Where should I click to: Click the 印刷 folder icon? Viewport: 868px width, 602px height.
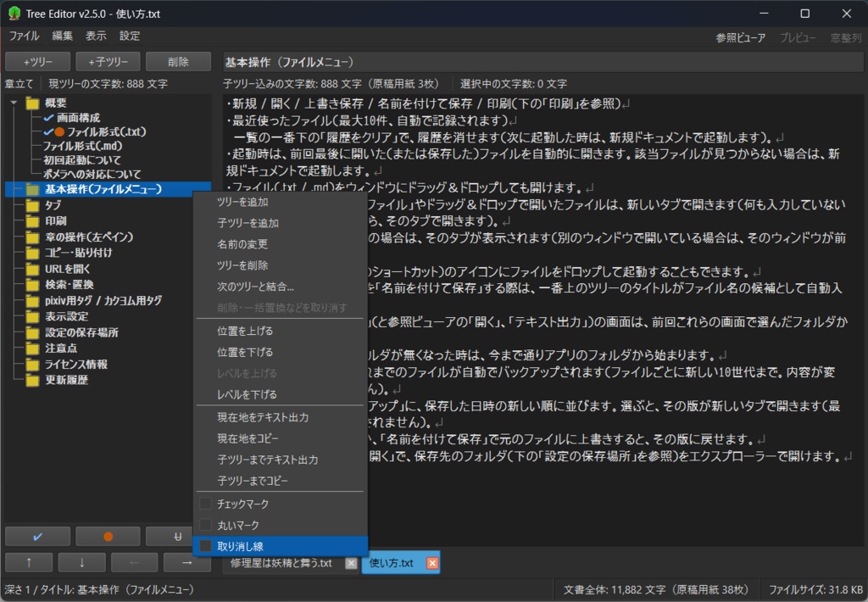coord(33,221)
